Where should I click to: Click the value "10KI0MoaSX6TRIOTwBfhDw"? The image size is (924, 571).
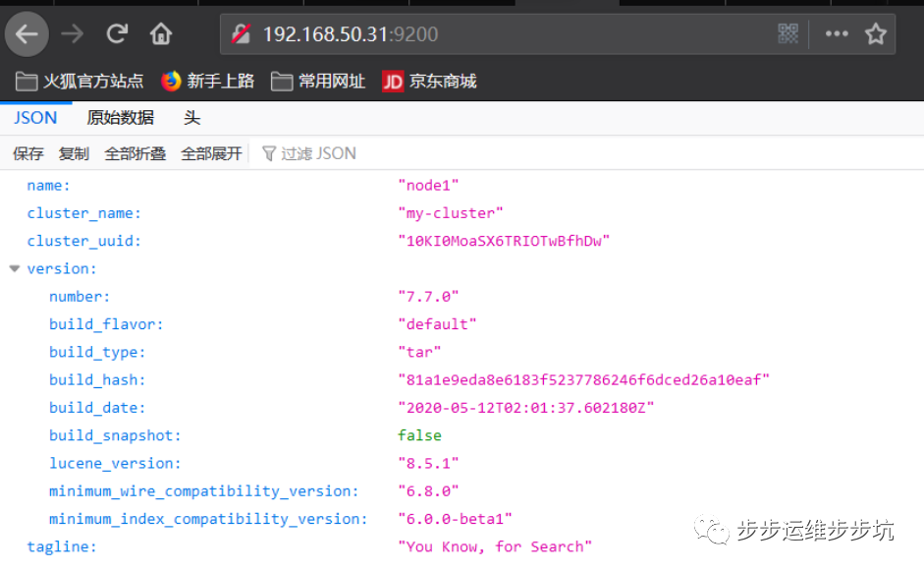(504, 241)
